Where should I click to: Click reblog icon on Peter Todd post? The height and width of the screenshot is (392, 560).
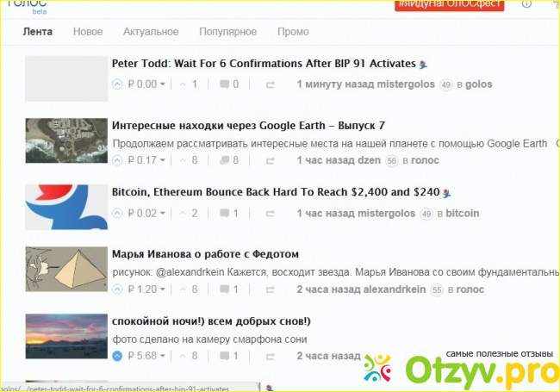pyautogui.click(x=270, y=84)
